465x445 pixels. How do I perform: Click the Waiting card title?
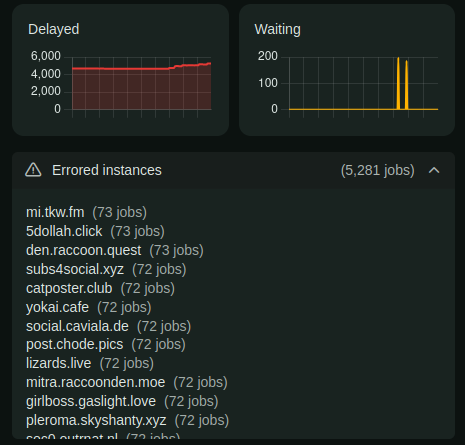pyautogui.click(x=277, y=29)
